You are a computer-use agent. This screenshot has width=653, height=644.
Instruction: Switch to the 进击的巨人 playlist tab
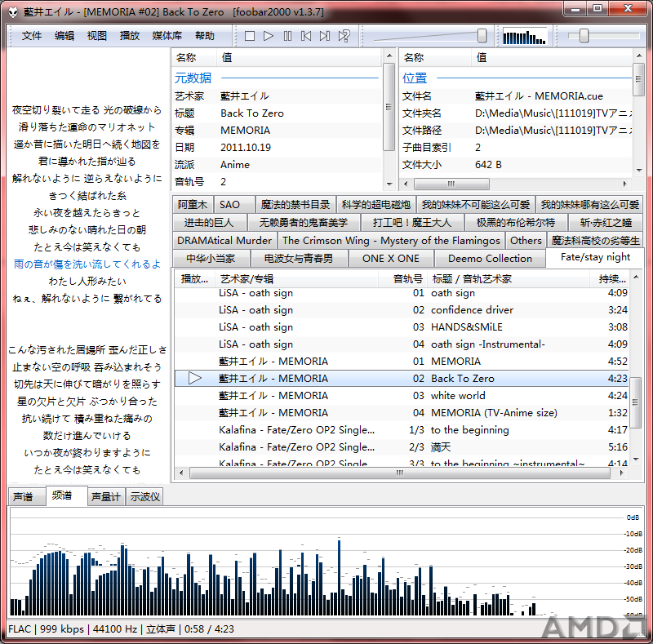[x=209, y=223]
